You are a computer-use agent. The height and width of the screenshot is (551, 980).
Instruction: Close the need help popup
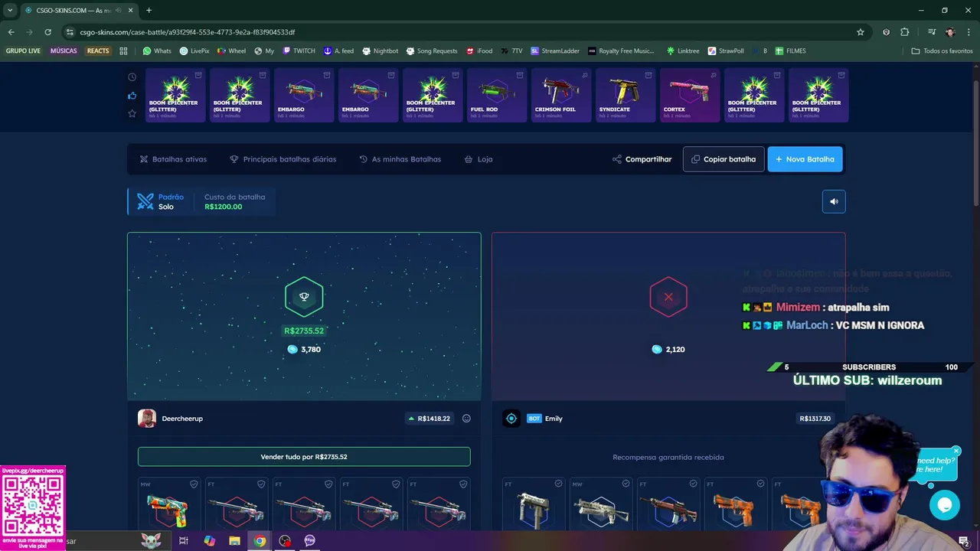tap(956, 451)
